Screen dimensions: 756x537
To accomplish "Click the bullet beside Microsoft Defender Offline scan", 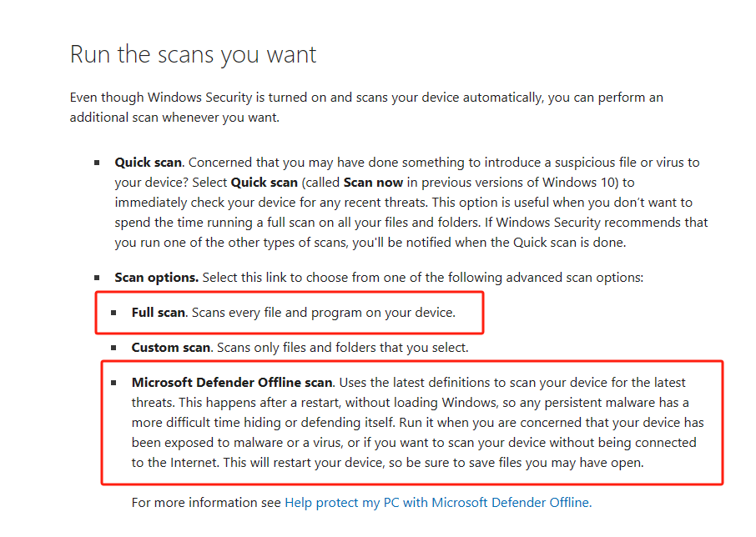I will click(x=113, y=383).
